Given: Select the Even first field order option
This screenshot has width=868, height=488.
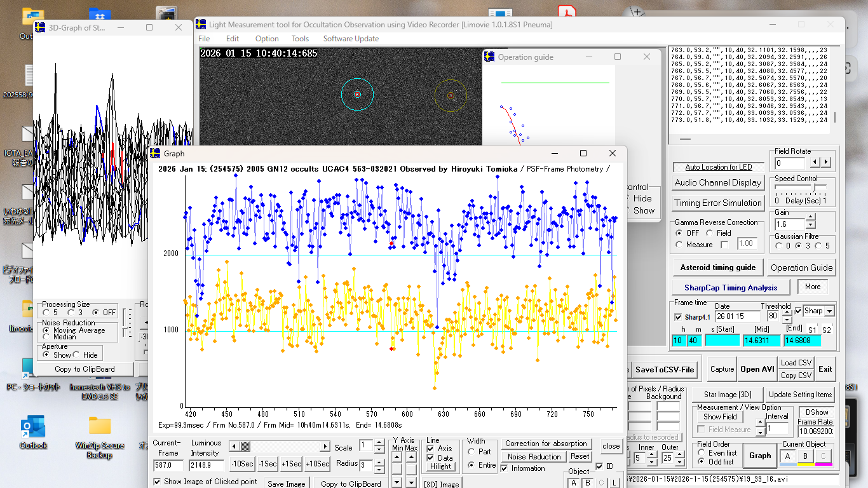Looking at the screenshot, I should [x=702, y=453].
